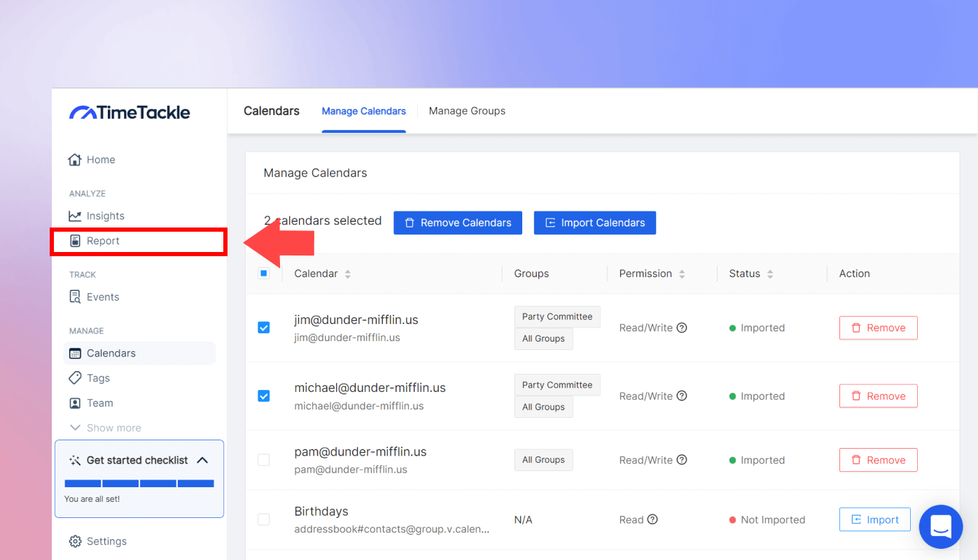The image size is (978, 560).
Task: Click the Remove Calendars button
Action: tap(458, 223)
